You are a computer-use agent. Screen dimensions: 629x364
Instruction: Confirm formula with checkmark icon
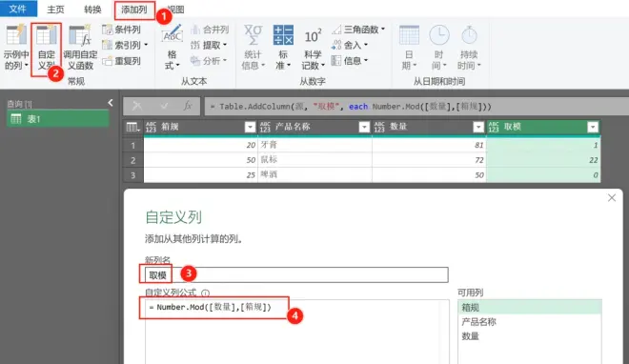[x=164, y=106]
